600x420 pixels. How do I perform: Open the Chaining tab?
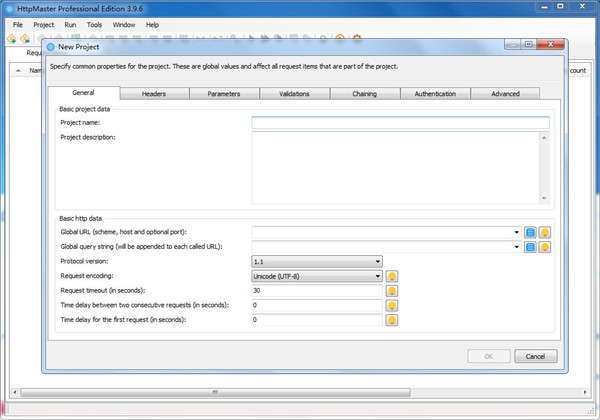click(x=365, y=94)
